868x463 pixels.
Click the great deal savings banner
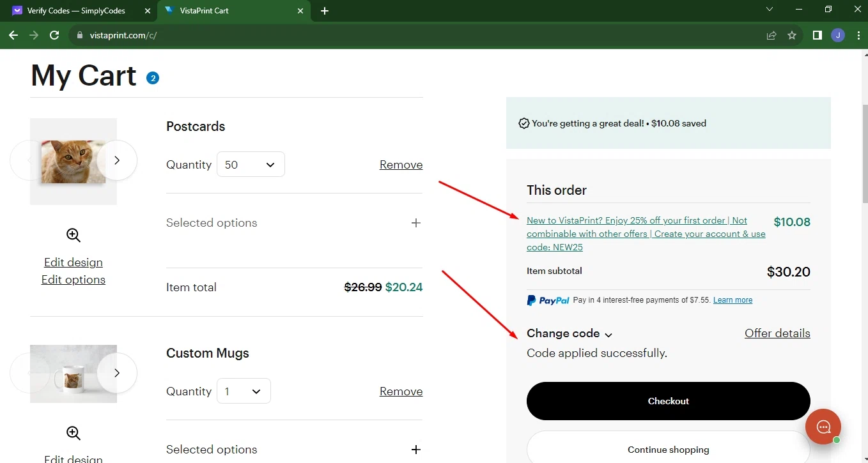669,123
